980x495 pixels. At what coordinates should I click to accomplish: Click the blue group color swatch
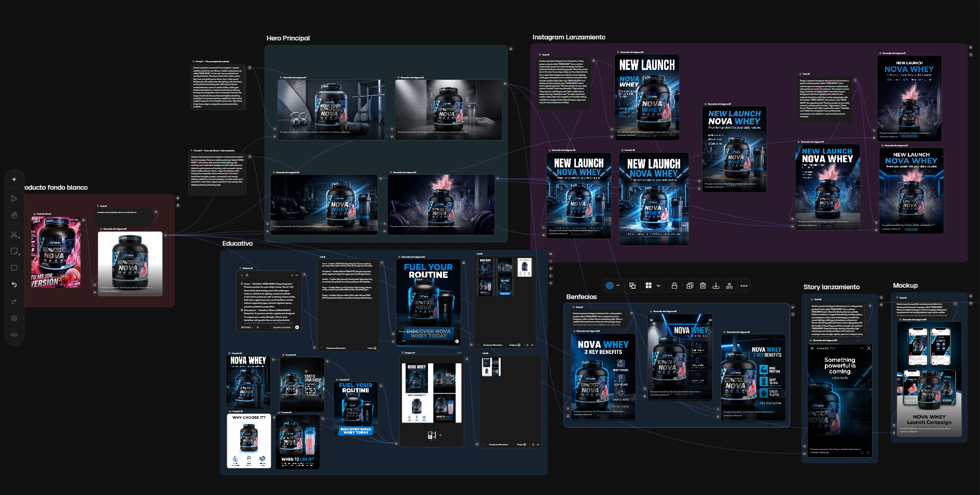click(x=610, y=286)
